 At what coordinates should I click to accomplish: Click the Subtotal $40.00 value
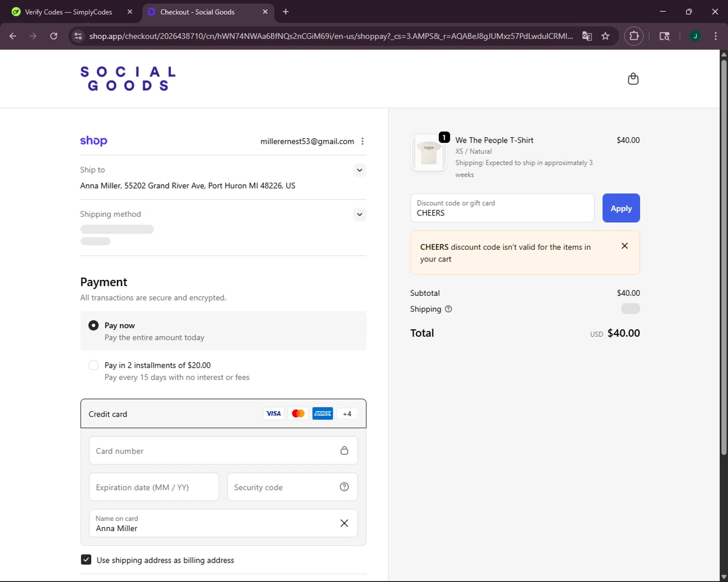[x=629, y=293]
